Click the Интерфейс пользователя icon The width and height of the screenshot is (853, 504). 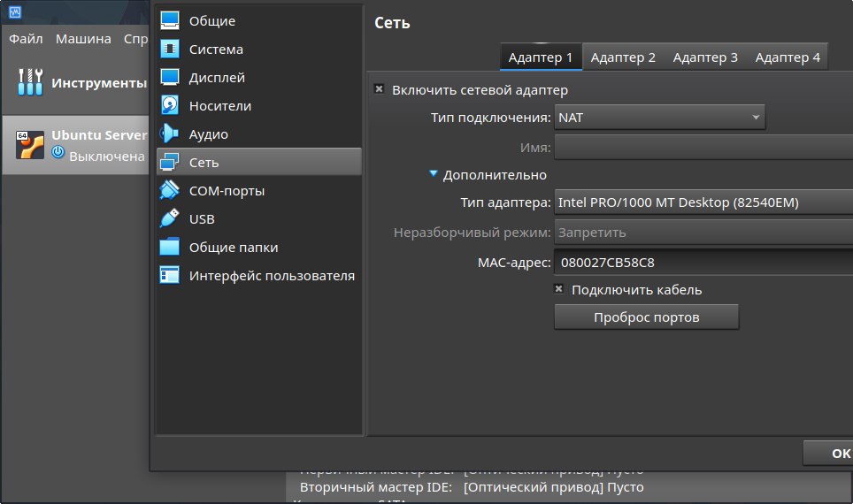coord(169,276)
